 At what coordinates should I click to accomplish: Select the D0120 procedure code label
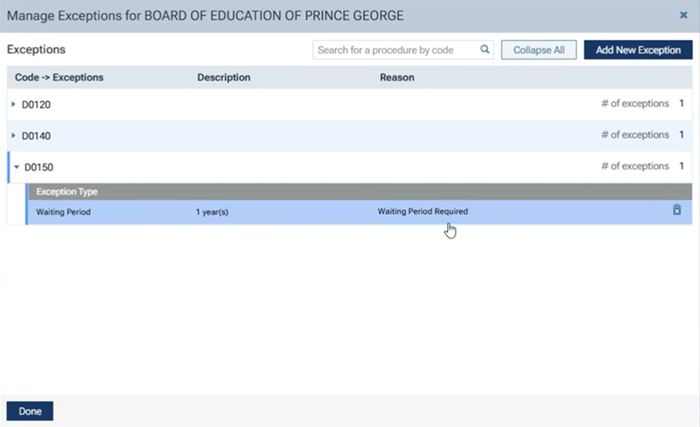pyautogui.click(x=38, y=104)
